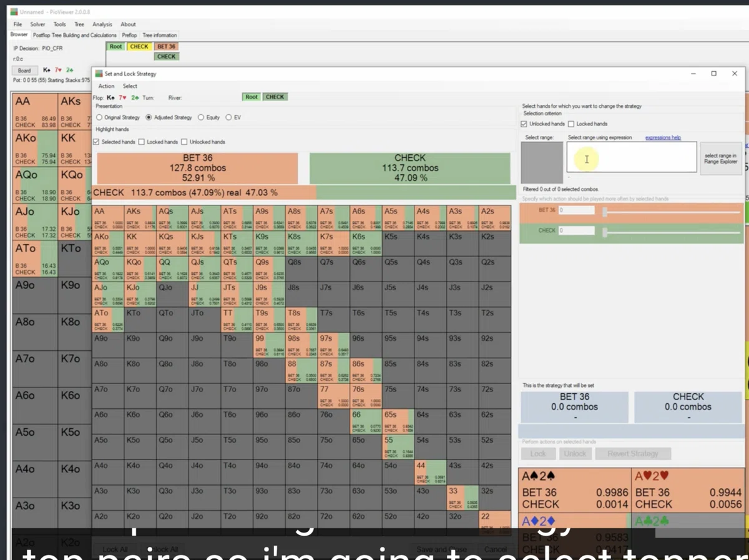749x560 pixels.
Task: Select the AQo cell in main window grid
Action: 35,184
